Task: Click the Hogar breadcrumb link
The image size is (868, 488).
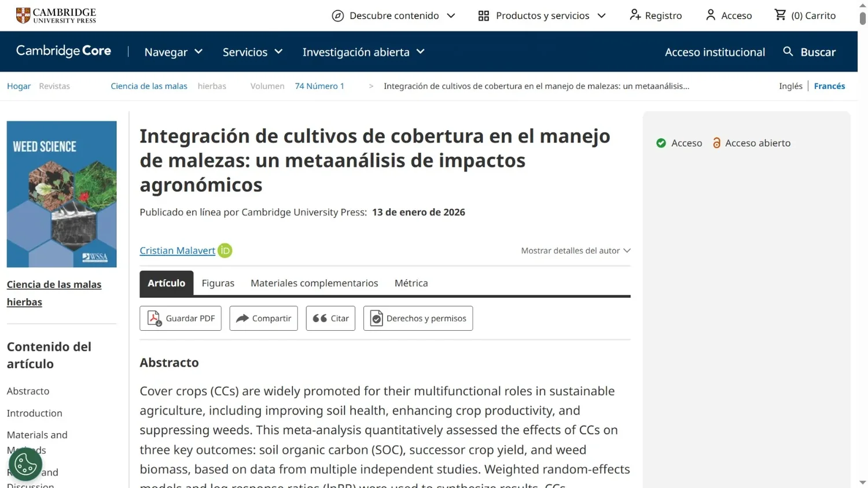Action: [x=19, y=86]
